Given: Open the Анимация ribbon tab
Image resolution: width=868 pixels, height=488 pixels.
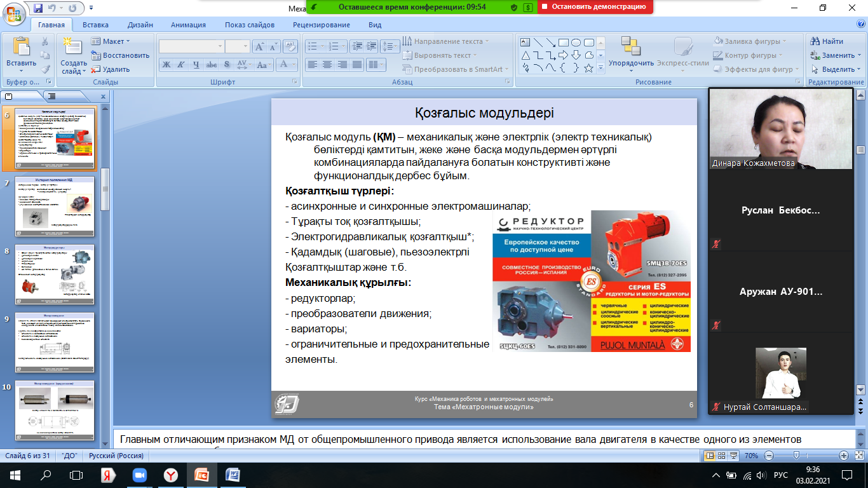Looking at the screenshot, I should tap(188, 25).
